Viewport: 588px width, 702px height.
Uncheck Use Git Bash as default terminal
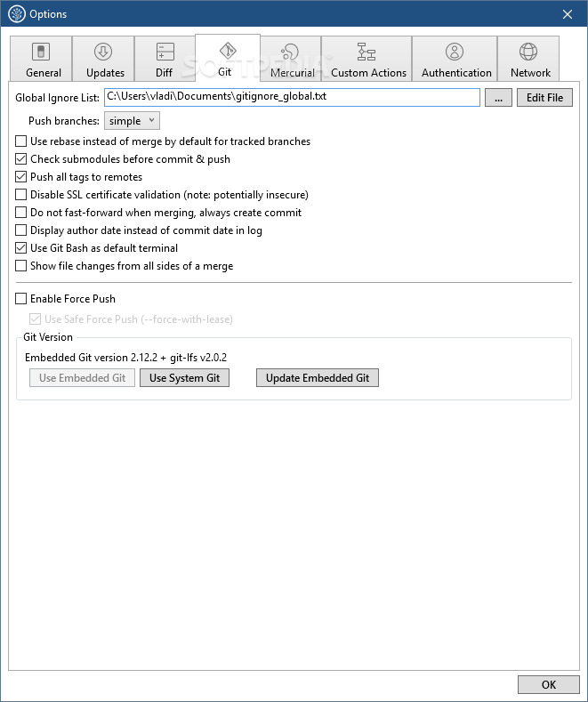[21, 248]
